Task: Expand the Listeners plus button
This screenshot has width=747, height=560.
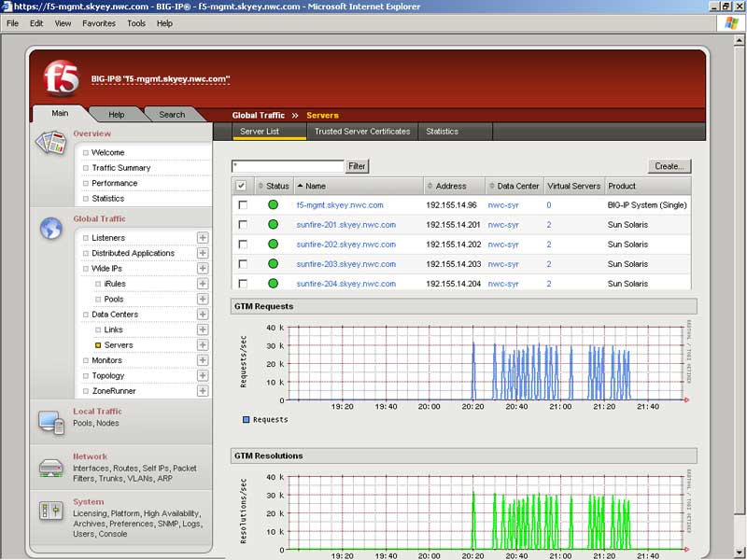Action: (x=203, y=238)
